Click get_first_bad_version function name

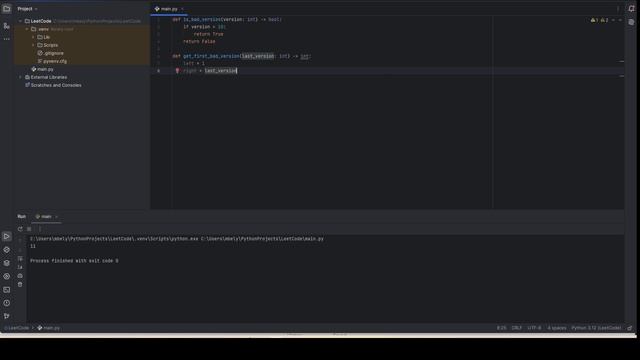(x=211, y=56)
